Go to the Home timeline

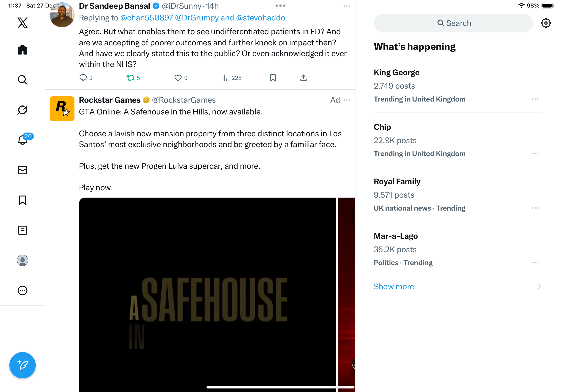[x=23, y=50]
